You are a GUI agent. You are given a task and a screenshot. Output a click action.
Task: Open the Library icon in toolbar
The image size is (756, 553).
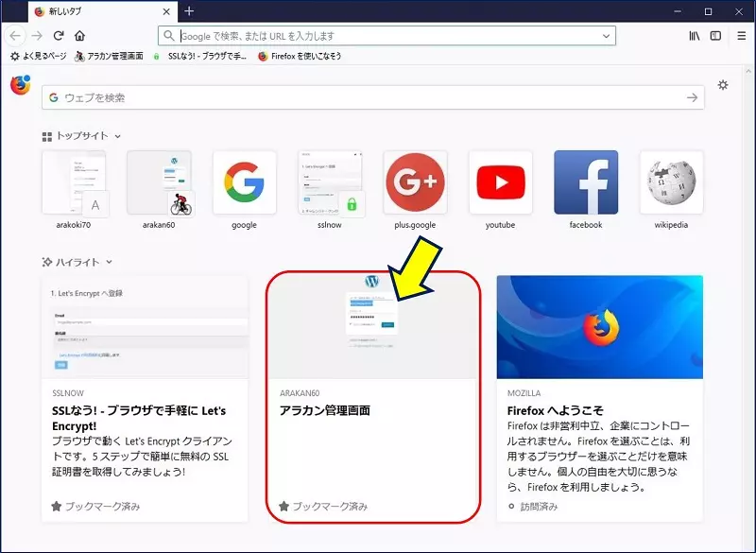pos(695,36)
